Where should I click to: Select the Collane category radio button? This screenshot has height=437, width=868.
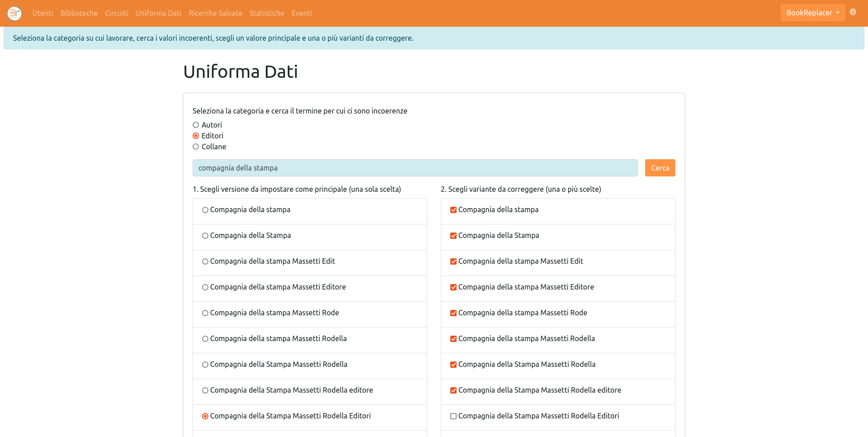pyautogui.click(x=196, y=147)
